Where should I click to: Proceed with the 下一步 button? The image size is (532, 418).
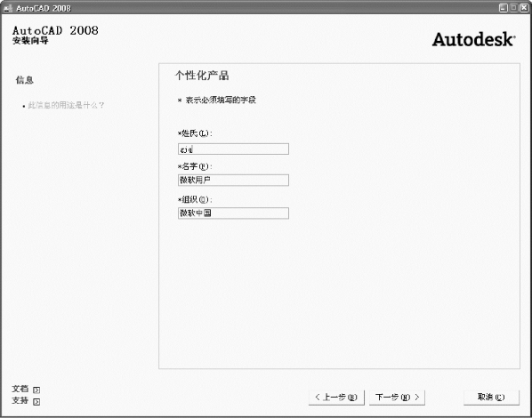397,398
